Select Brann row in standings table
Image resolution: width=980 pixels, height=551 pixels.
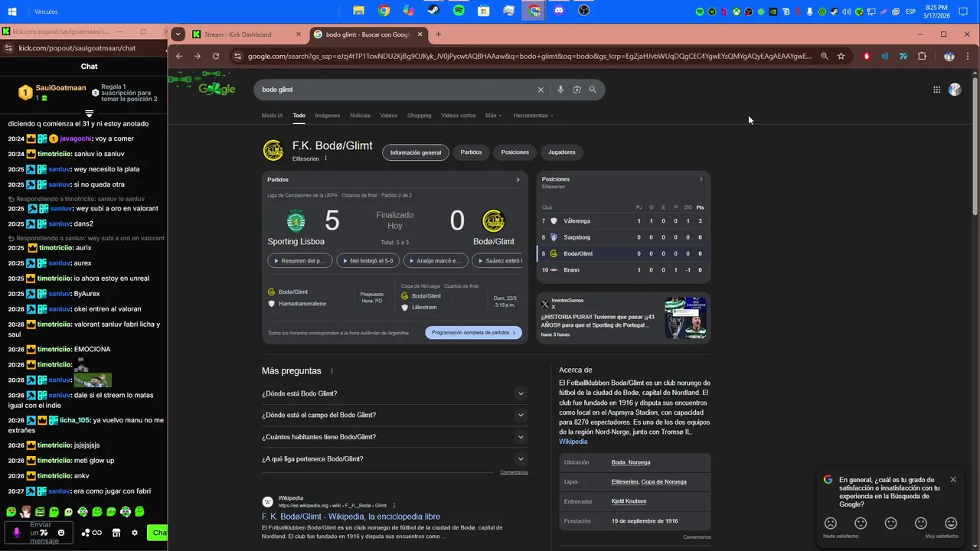click(x=623, y=270)
